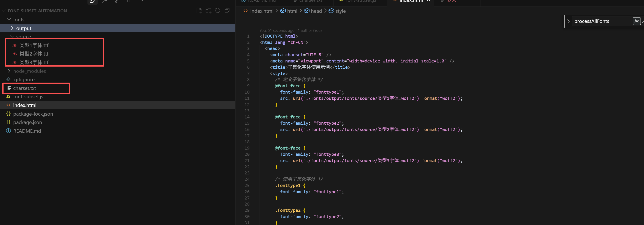Click the viewport meta tag line
Screen dimensions: 644x225
point(362,61)
